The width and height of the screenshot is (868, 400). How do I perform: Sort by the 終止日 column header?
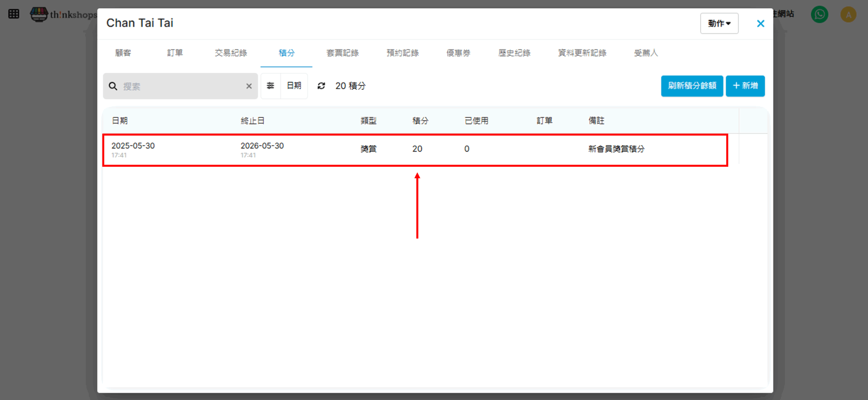click(x=253, y=121)
